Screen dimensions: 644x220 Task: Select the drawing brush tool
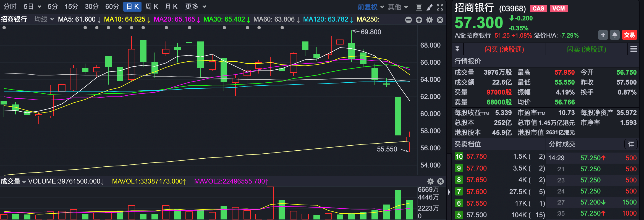(430, 7)
